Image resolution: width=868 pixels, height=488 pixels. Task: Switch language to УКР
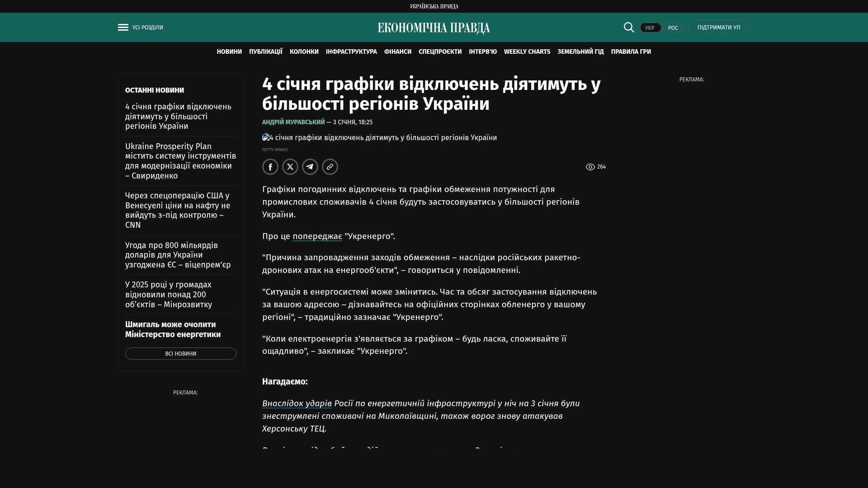pyautogui.click(x=650, y=28)
